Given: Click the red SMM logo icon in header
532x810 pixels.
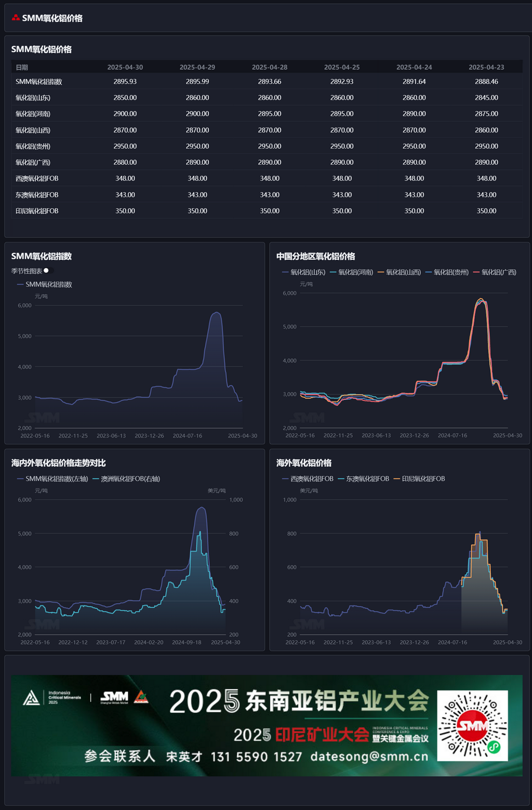Looking at the screenshot, I should pos(16,18).
